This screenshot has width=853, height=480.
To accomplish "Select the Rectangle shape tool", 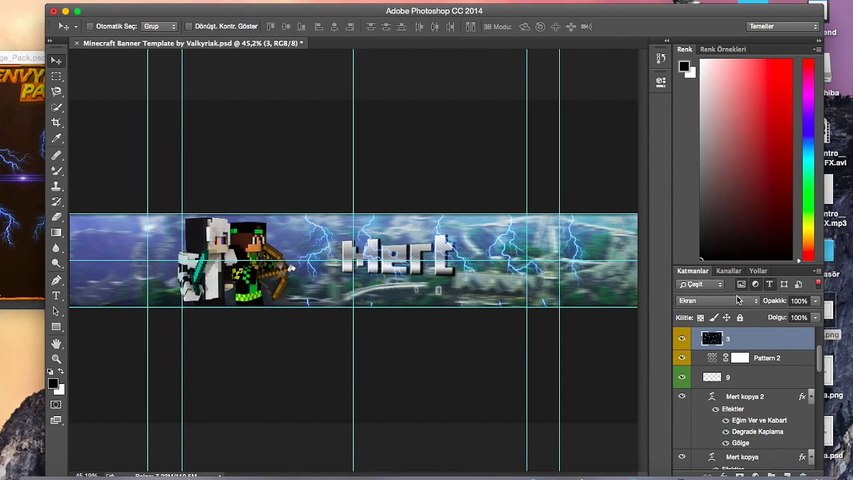I will coord(56,327).
